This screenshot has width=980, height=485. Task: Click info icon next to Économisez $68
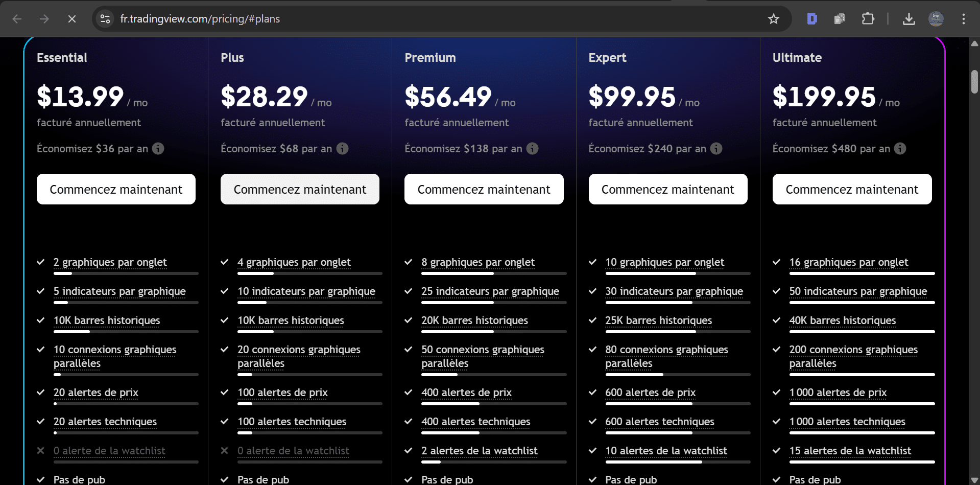coord(343,149)
